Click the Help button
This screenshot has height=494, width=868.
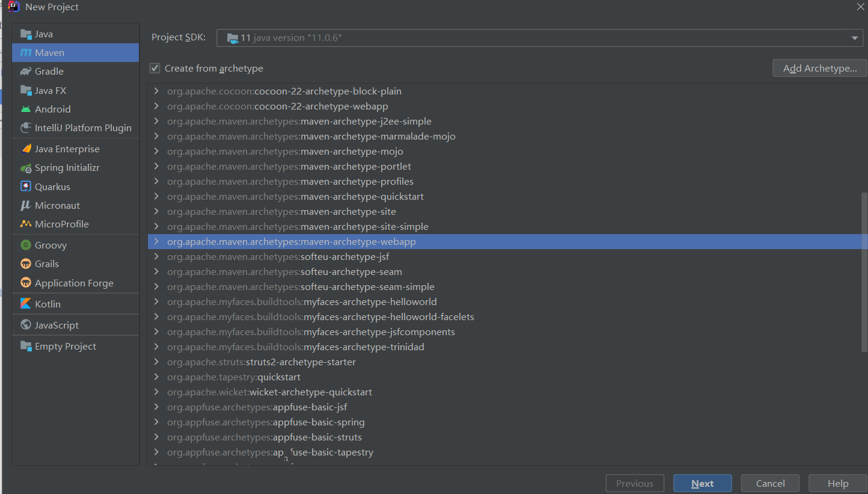(837, 483)
